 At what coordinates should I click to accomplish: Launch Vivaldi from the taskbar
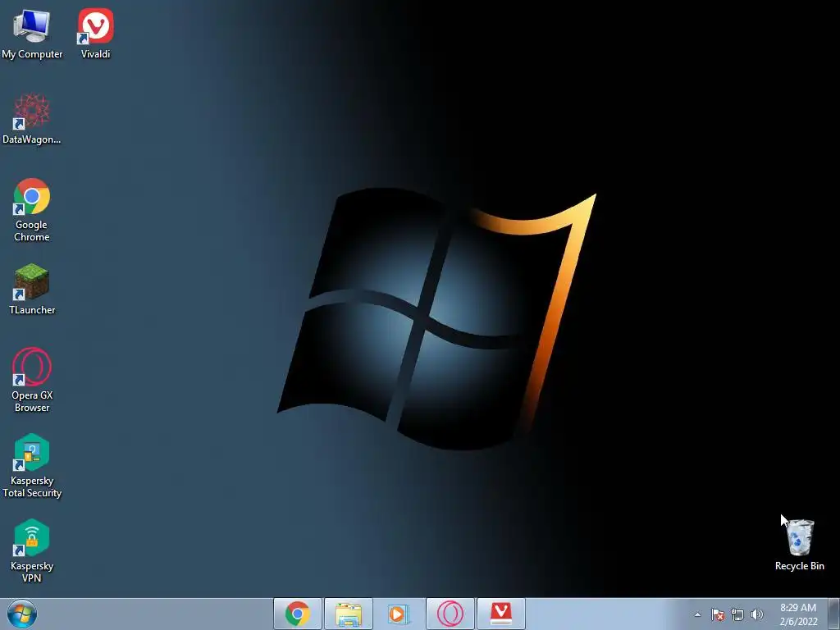[x=501, y=614]
